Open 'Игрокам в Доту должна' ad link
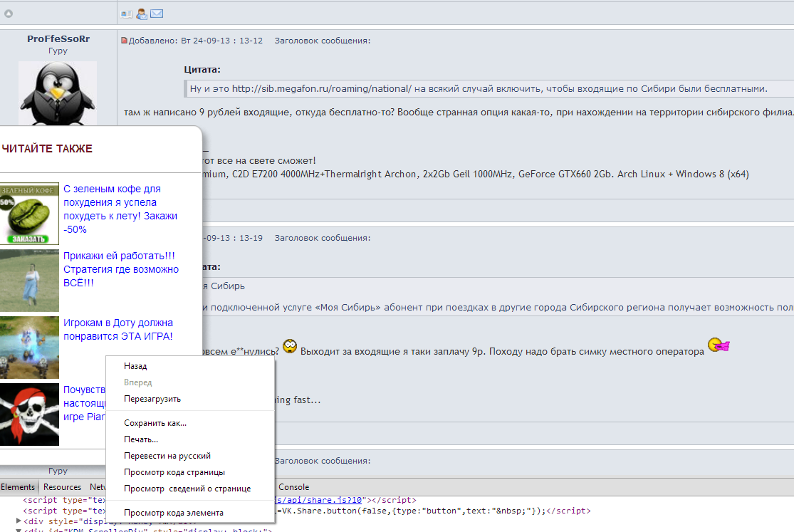The image size is (794, 532). click(x=118, y=329)
